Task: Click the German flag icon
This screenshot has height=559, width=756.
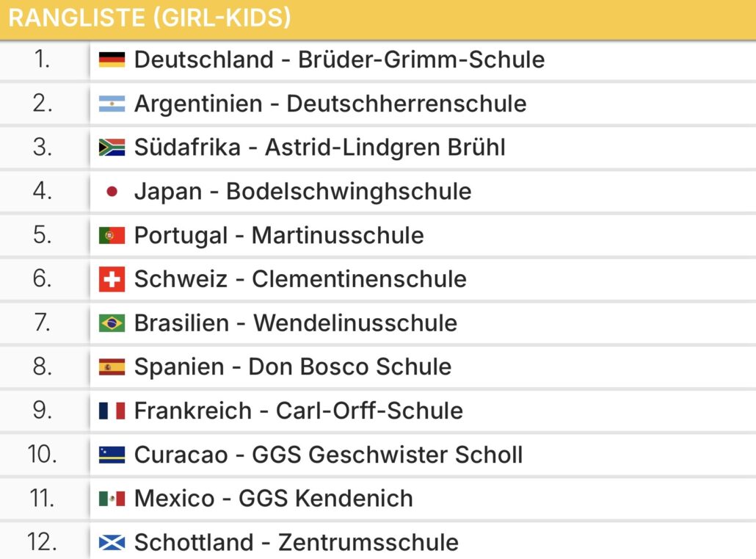Action: (112, 59)
